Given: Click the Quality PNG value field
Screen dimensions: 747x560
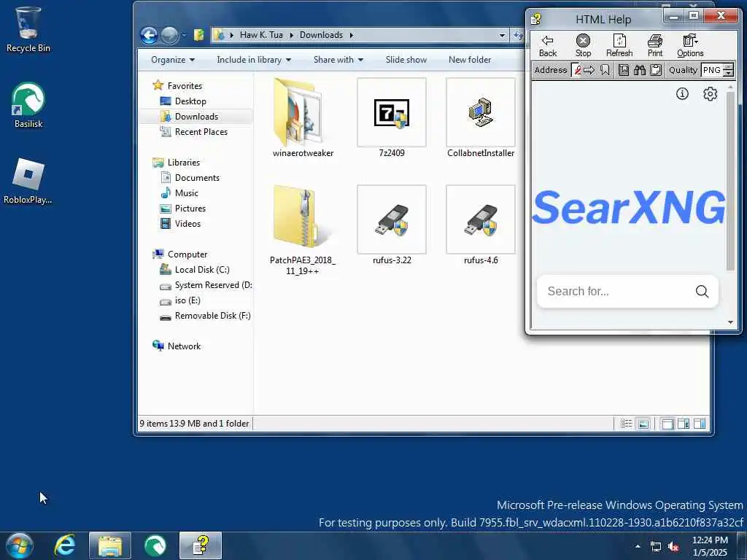Looking at the screenshot, I should pos(712,71).
